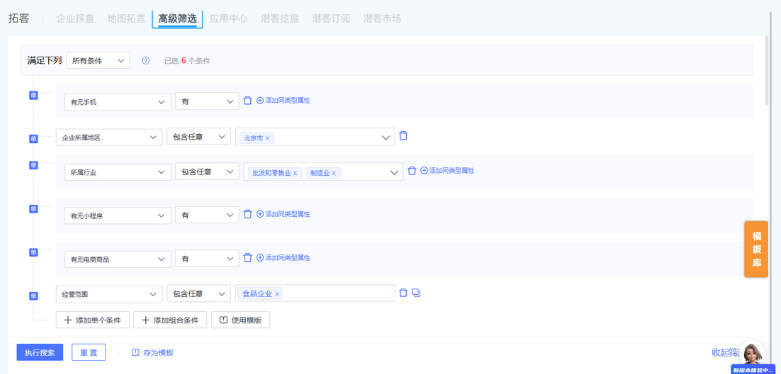Delete the 有无手机 condition with its trash icon

(248, 101)
